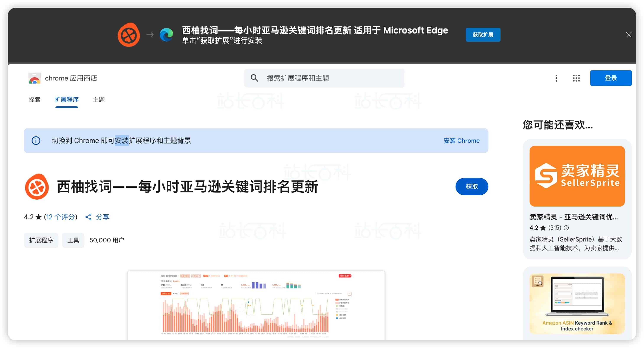The height and width of the screenshot is (348, 644).
Task: Click the 分享 text link
Action: [x=102, y=217]
